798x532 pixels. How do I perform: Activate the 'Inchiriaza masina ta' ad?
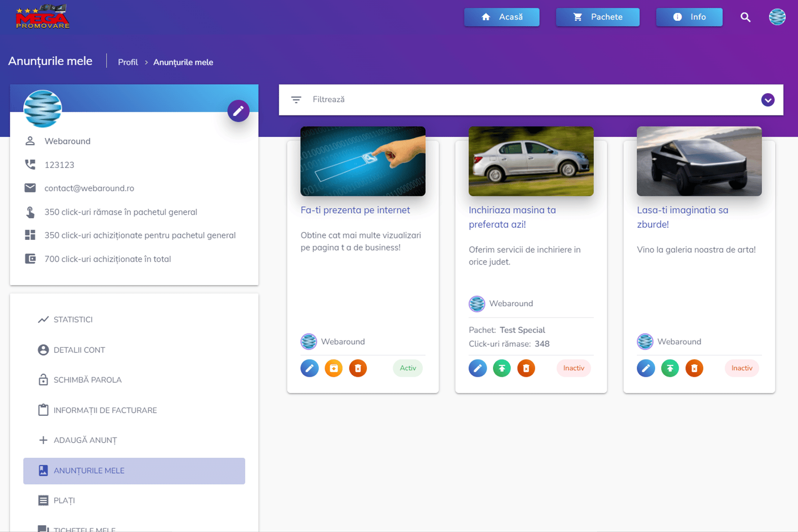501,368
